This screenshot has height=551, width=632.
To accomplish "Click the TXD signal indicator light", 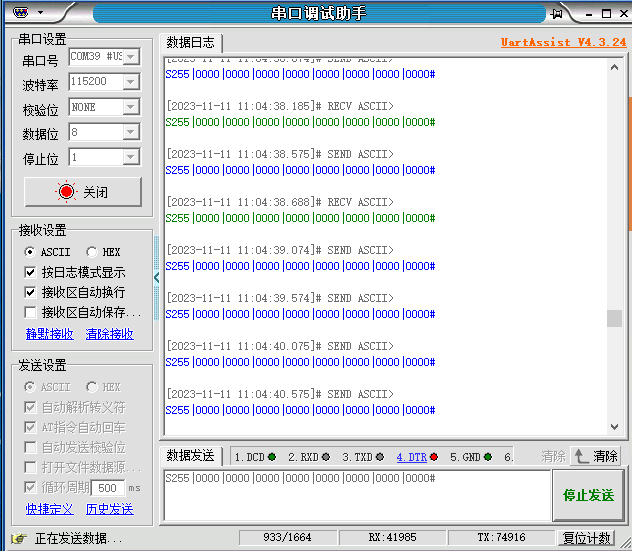I will [380, 457].
